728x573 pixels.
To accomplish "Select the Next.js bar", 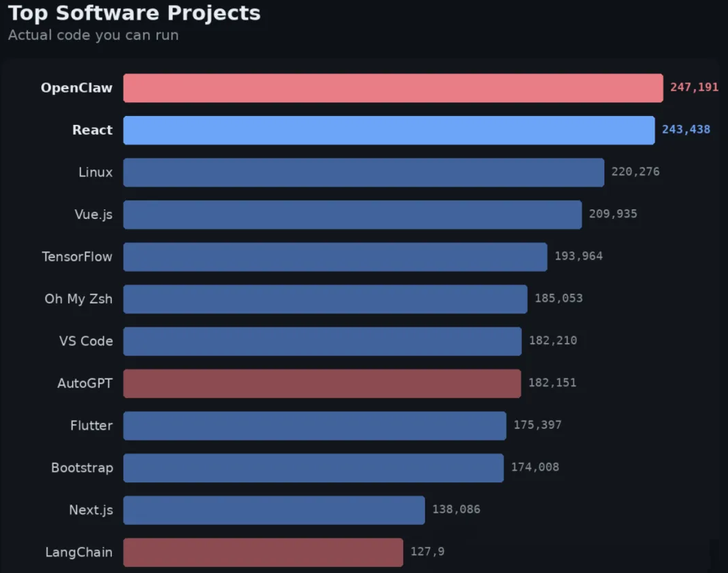I will coord(274,510).
